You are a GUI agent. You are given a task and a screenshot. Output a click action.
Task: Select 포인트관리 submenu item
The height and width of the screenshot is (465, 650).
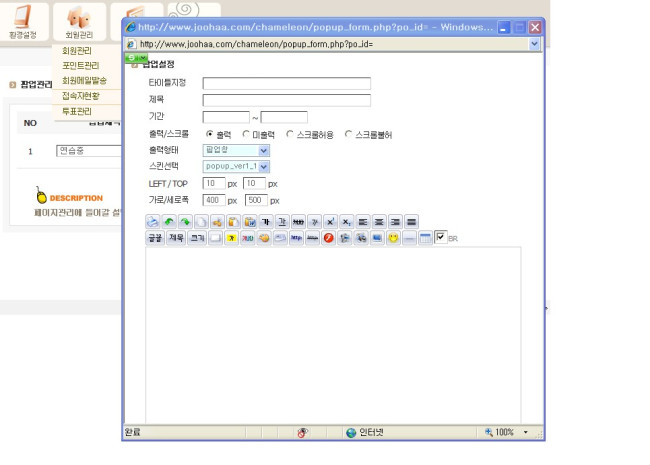pos(80,65)
